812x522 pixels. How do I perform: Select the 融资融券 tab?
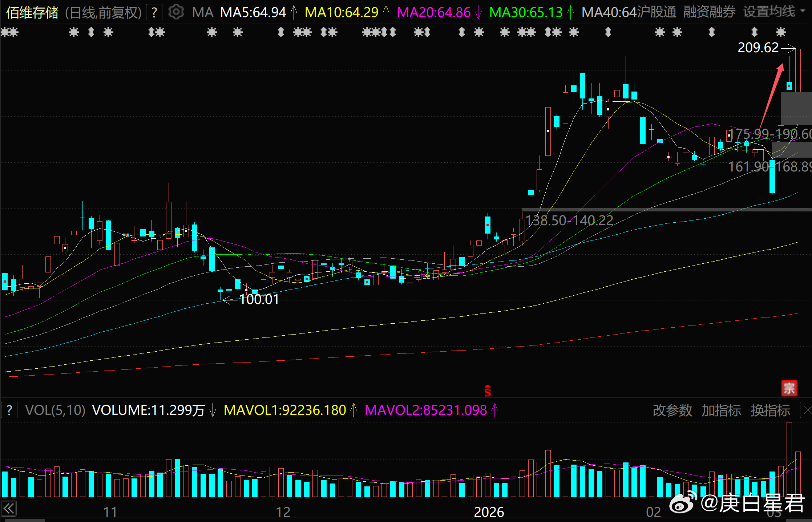pos(709,12)
